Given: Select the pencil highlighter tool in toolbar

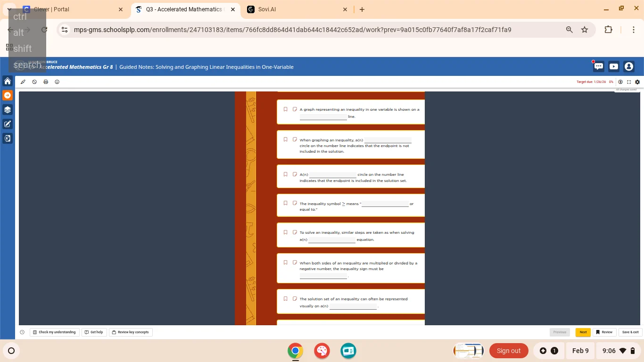Looking at the screenshot, I should click(x=23, y=82).
